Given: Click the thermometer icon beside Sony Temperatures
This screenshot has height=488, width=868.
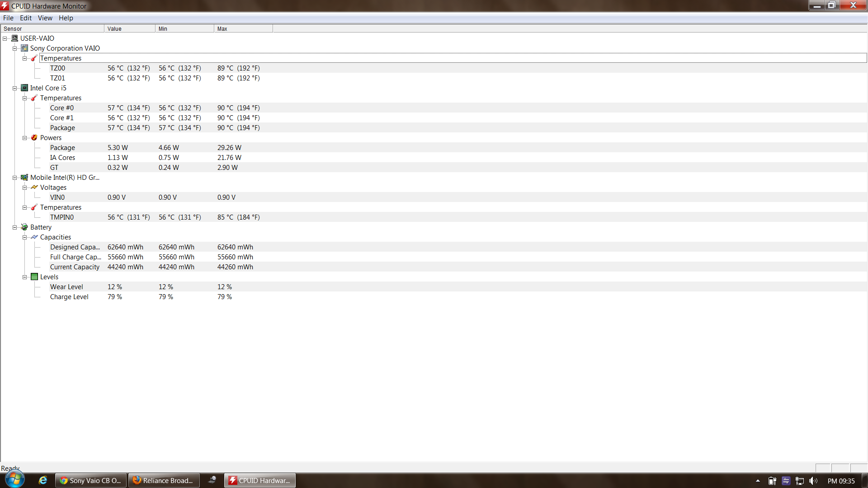Looking at the screenshot, I should tap(34, 58).
